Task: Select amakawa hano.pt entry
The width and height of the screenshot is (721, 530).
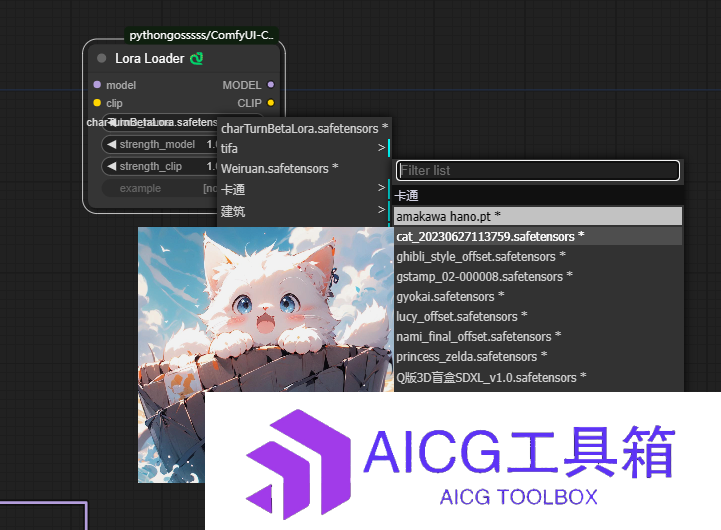Action: pyautogui.click(x=538, y=216)
